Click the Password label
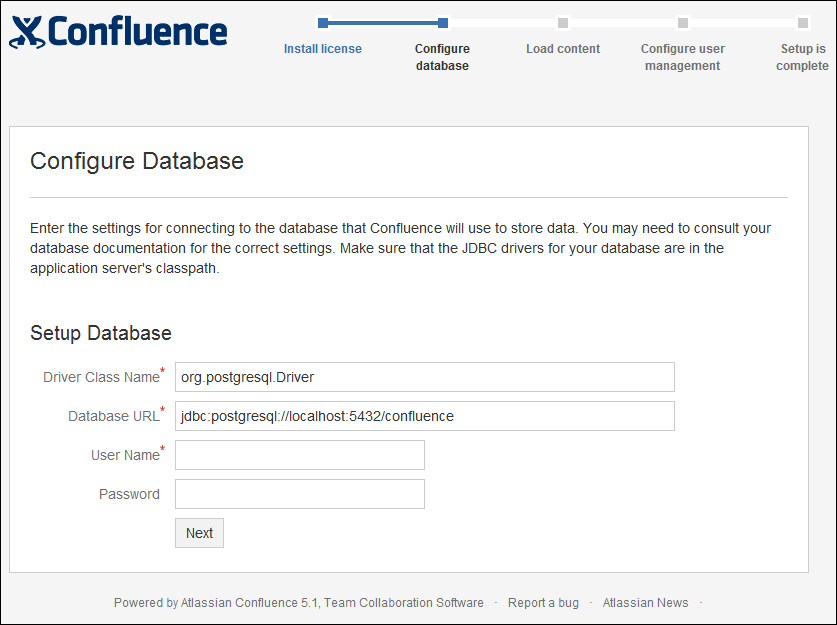 [x=129, y=494]
